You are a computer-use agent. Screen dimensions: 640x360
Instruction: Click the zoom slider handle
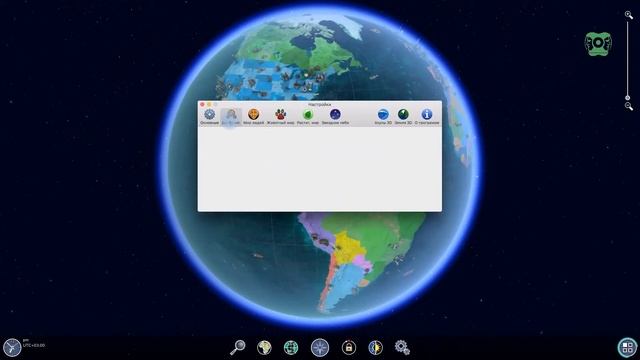click(628, 98)
